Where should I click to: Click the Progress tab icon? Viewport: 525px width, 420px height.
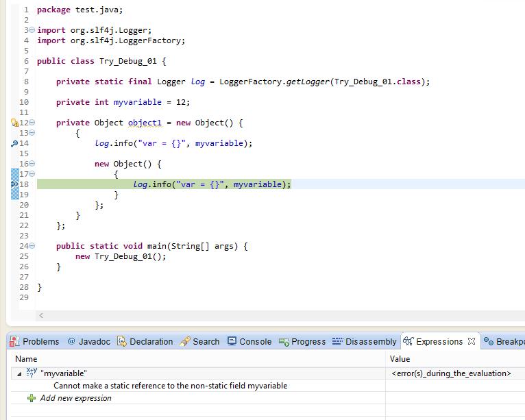[284, 342]
